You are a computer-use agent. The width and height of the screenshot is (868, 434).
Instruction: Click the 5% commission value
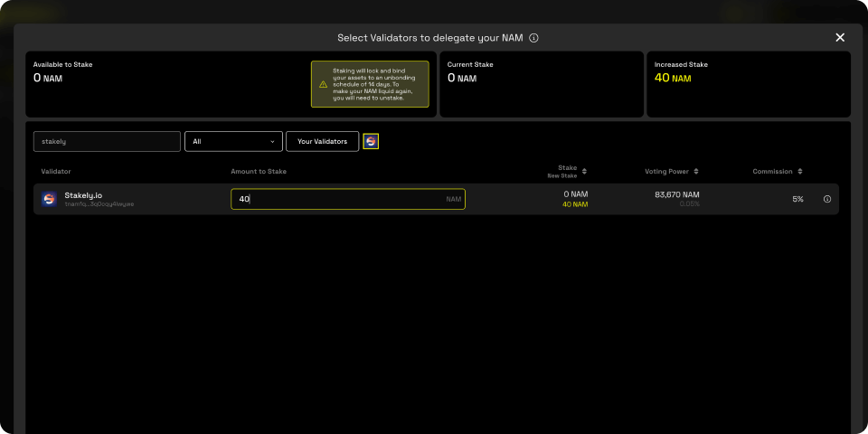(x=797, y=199)
